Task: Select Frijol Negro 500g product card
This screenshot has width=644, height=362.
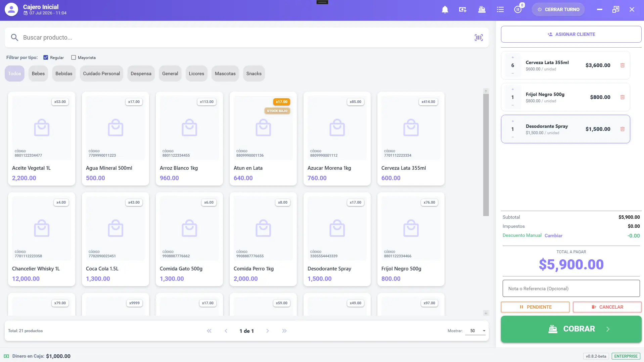Action: click(411, 239)
